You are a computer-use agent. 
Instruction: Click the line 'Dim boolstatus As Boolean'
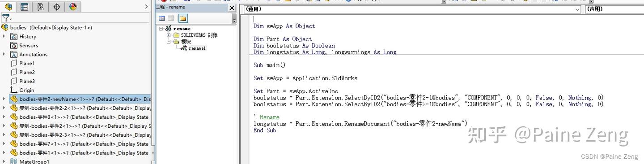[294, 45]
